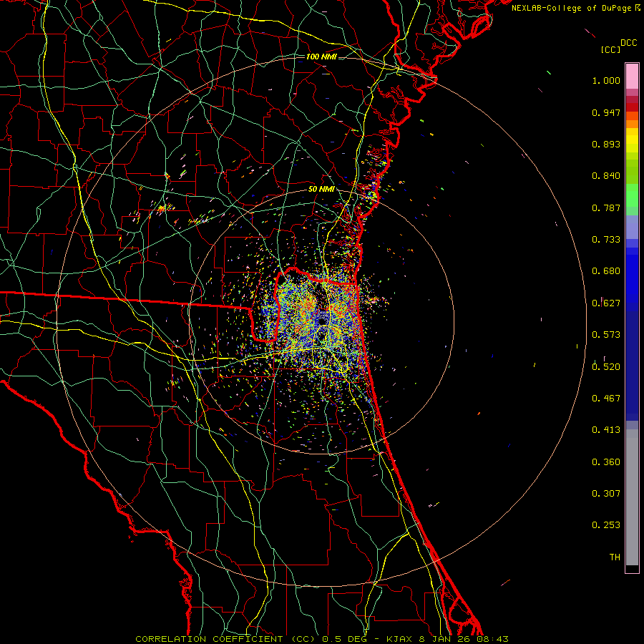Pick the pink band of the color bar
Screen dimensions: 644x644
(x=632, y=77)
